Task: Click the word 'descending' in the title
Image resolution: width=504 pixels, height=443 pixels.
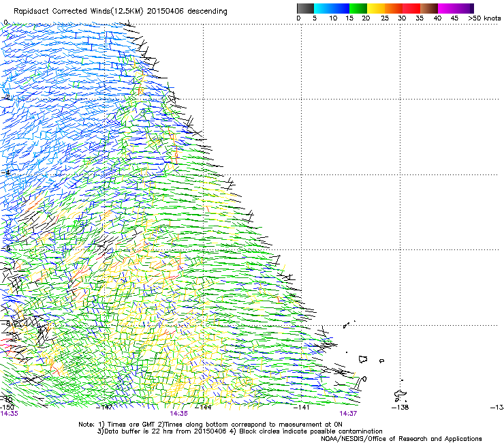Action: coord(207,12)
